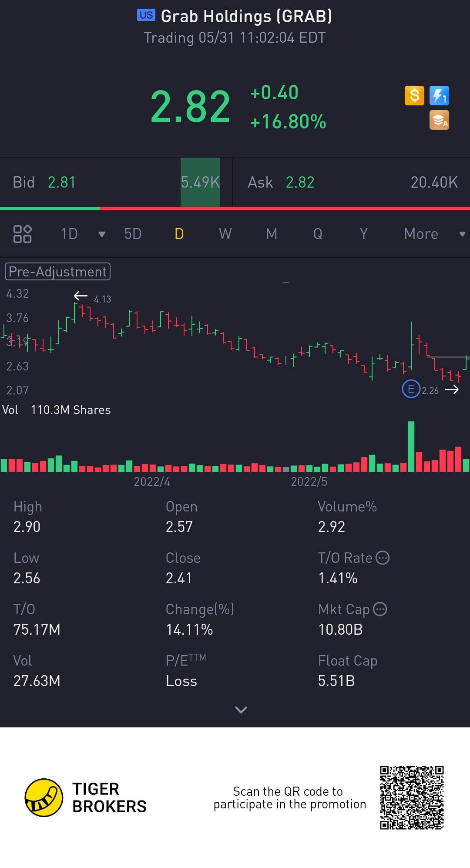Tap the left arrow near 4.13 high
Image resolution: width=470 pixels, height=868 pixels.
(x=81, y=296)
